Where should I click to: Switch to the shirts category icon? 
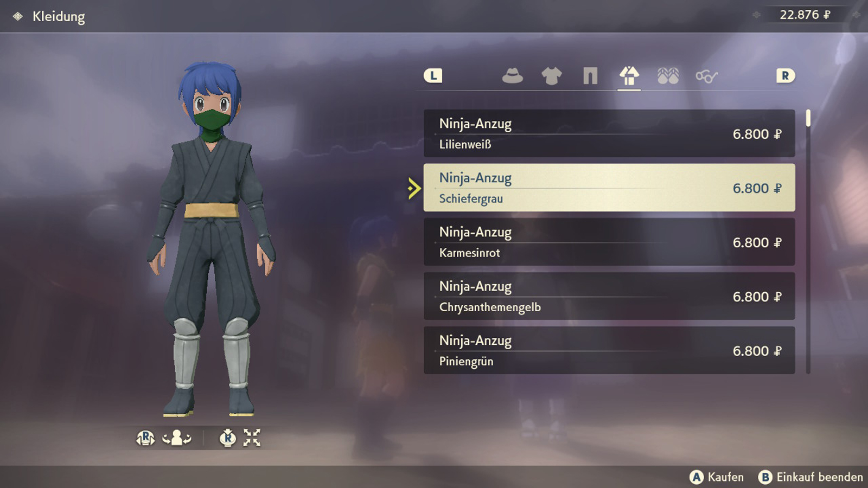click(x=551, y=76)
